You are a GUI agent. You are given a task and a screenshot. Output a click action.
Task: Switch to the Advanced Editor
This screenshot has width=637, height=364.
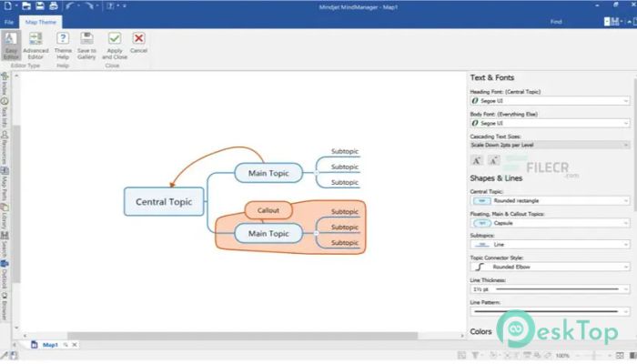coord(35,45)
